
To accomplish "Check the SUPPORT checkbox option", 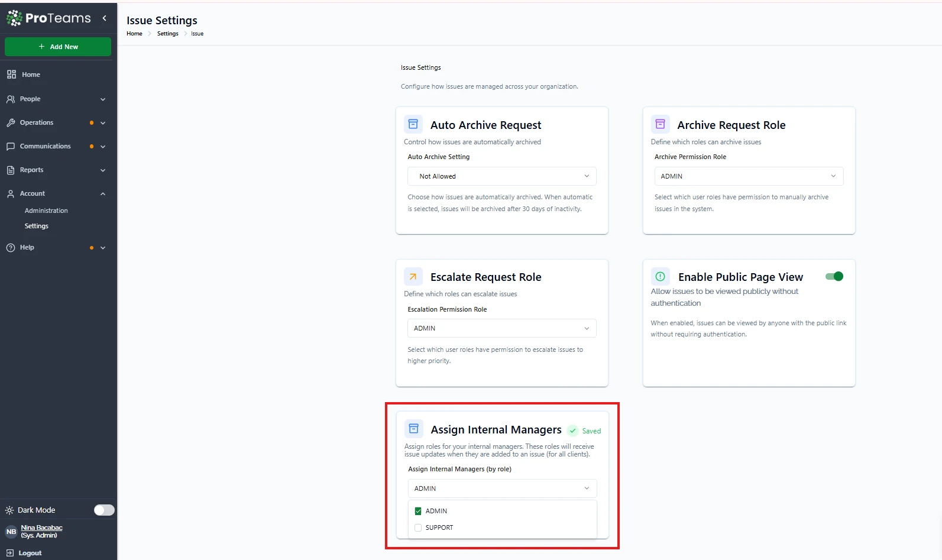I will pos(418,527).
